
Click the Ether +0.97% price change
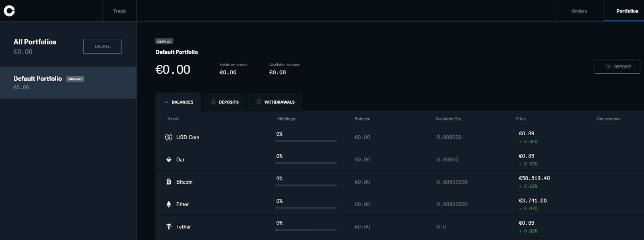tap(528, 209)
